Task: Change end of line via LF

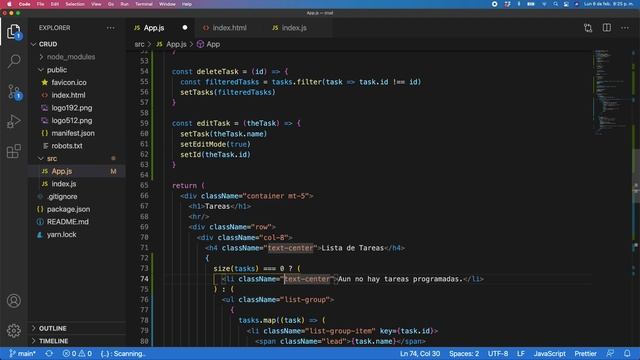Action: (521, 353)
